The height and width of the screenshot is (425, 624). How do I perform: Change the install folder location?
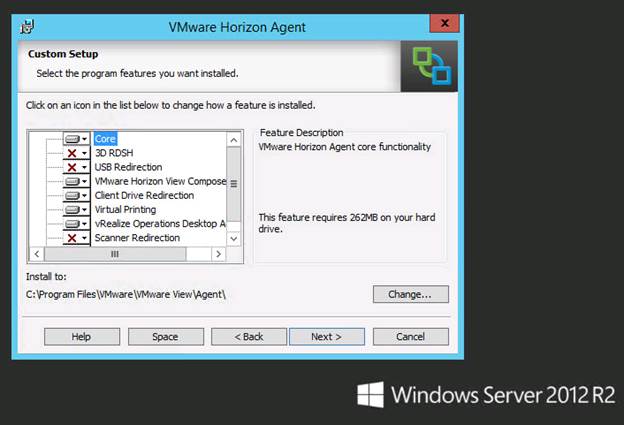[x=411, y=294]
